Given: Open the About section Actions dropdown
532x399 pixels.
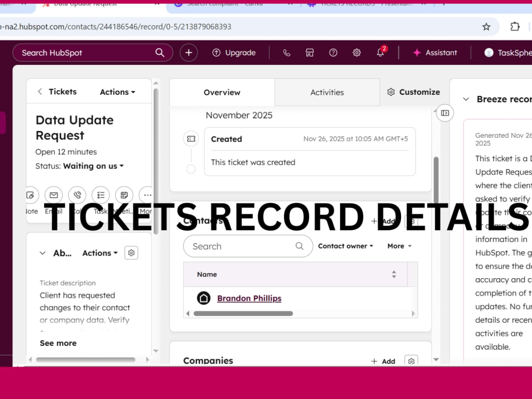Looking at the screenshot, I should [100, 253].
